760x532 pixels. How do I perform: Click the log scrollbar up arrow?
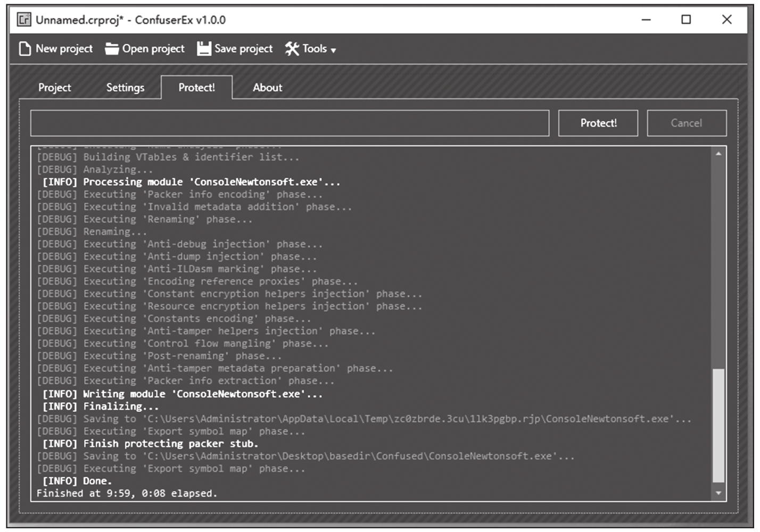(718, 153)
